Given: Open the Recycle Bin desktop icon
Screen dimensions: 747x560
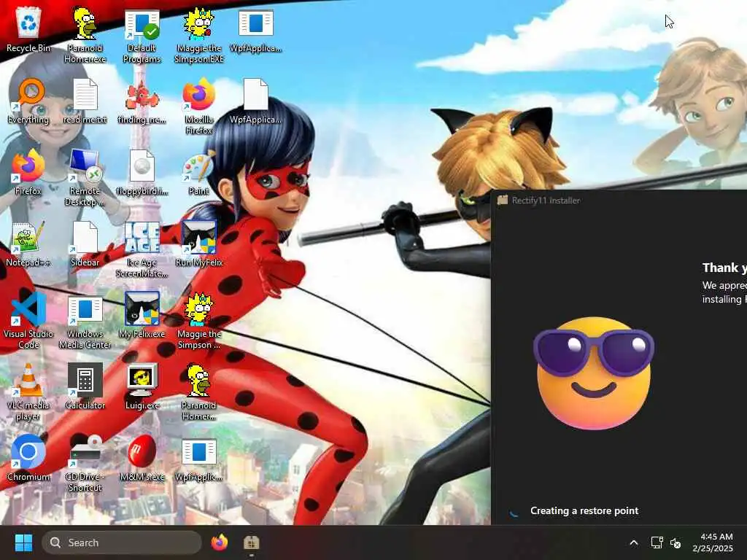Looking at the screenshot, I should click(x=28, y=29).
